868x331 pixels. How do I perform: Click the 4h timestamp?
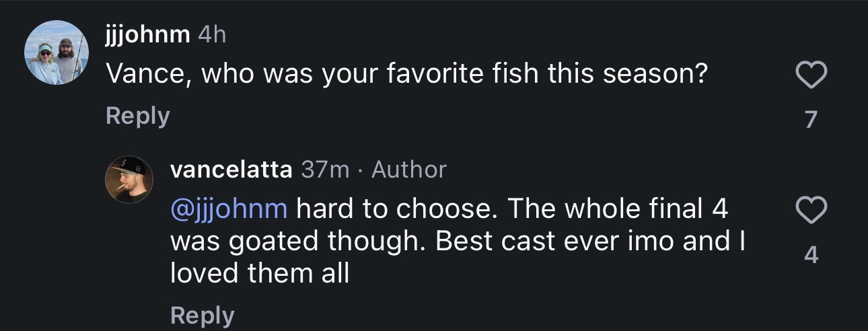(x=212, y=35)
